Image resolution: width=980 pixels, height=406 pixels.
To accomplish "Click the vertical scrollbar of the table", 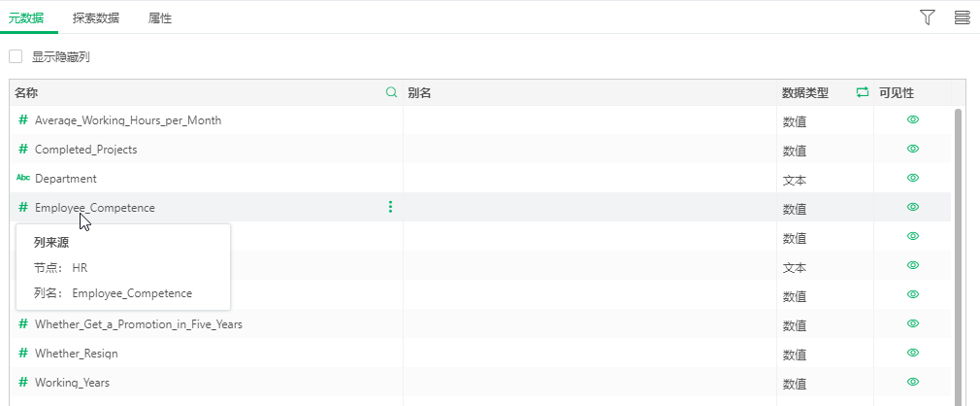I will (x=958, y=256).
